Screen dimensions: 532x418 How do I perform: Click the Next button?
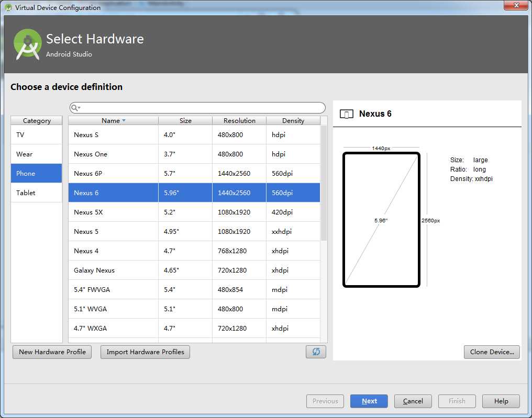pyautogui.click(x=369, y=401)
